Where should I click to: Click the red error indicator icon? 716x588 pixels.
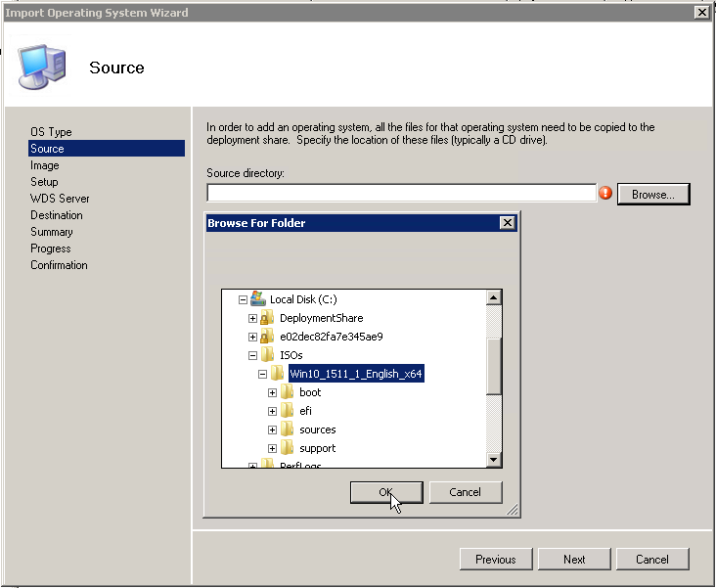605,194
